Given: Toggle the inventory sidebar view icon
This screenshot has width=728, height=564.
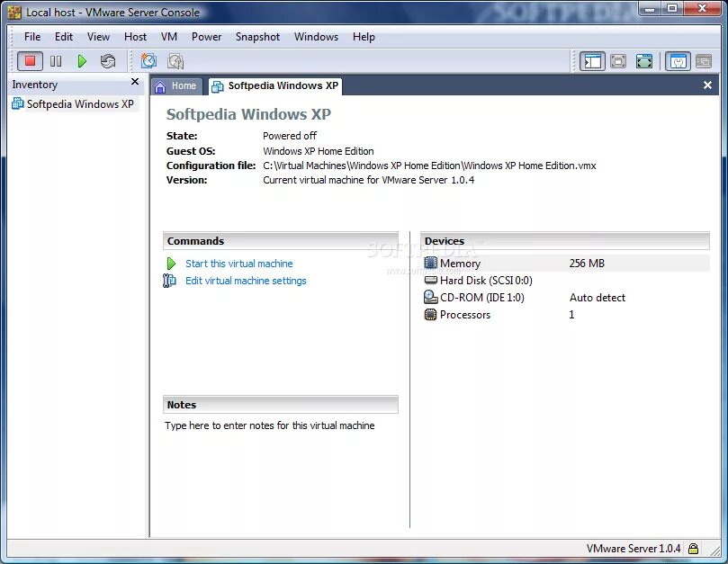Looking at the screenshot, I should coord(592,61).
